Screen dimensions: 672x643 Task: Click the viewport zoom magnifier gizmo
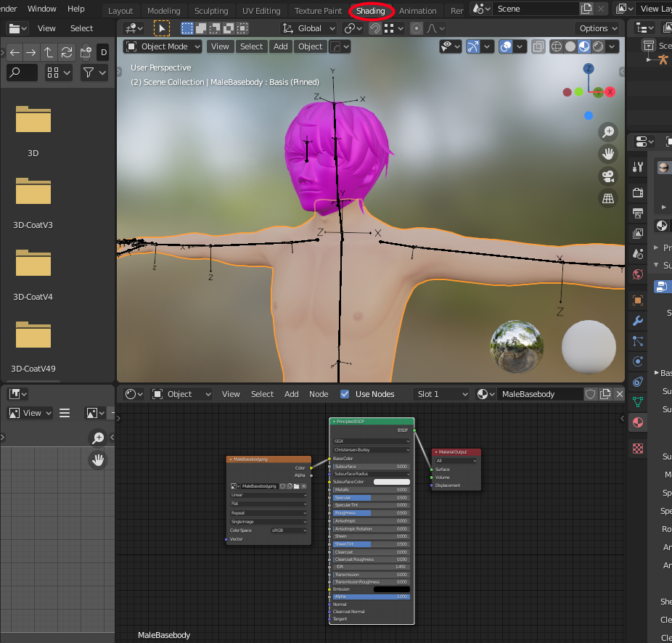(607, 131)
